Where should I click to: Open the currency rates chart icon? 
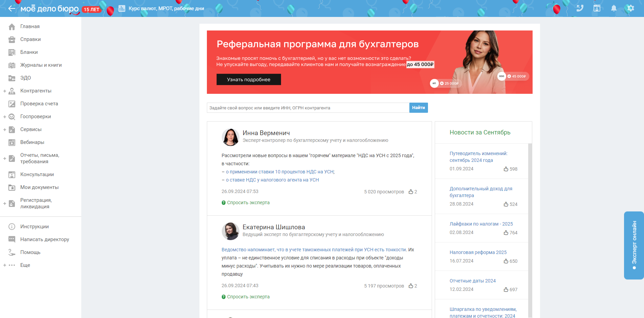(122, 8)
